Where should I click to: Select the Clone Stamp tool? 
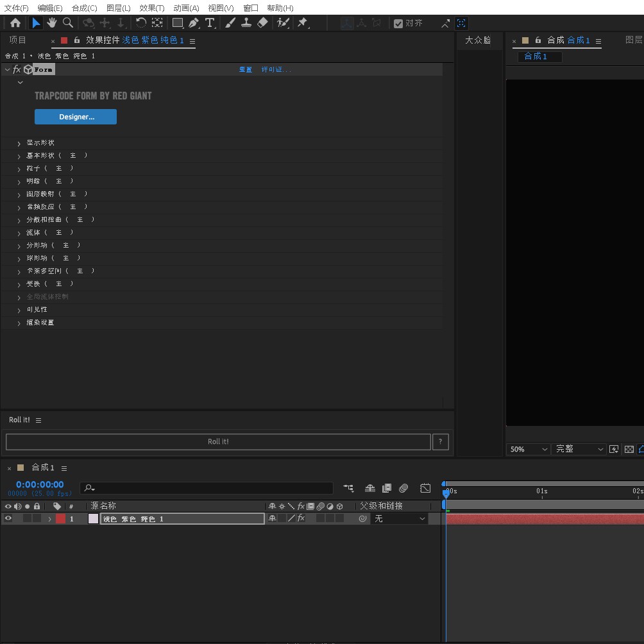246,23
